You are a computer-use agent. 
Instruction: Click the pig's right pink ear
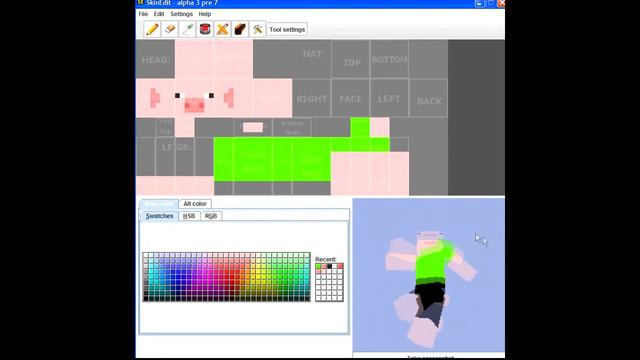229,98
